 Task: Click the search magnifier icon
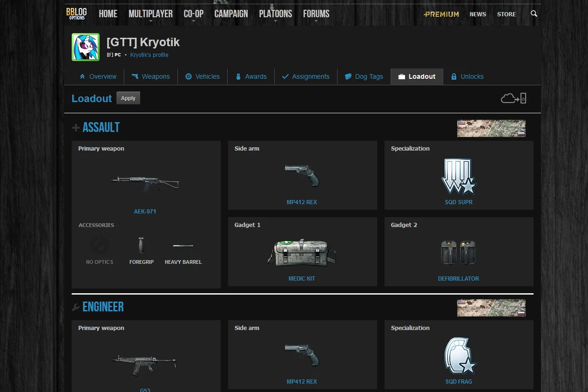(x=534, y=14)
